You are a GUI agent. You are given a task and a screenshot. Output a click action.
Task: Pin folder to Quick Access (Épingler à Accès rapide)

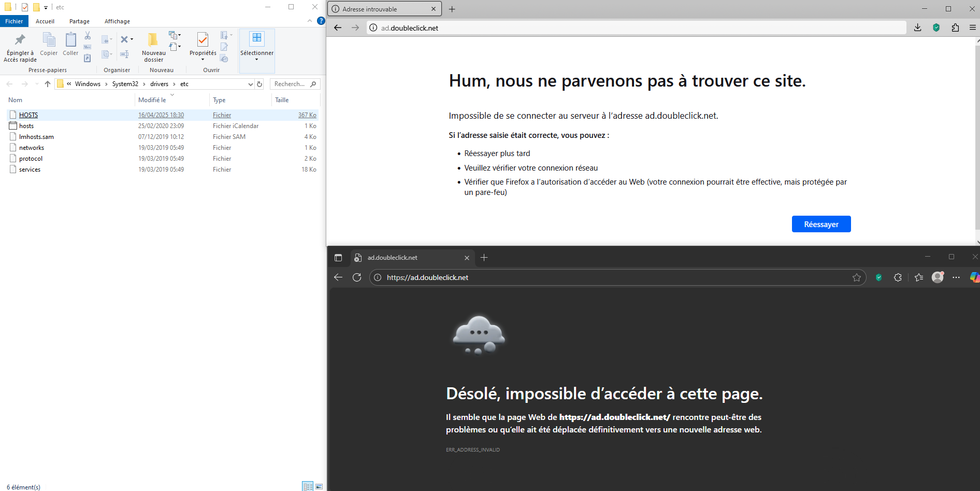pyautogui.click(x=20, y=47)
